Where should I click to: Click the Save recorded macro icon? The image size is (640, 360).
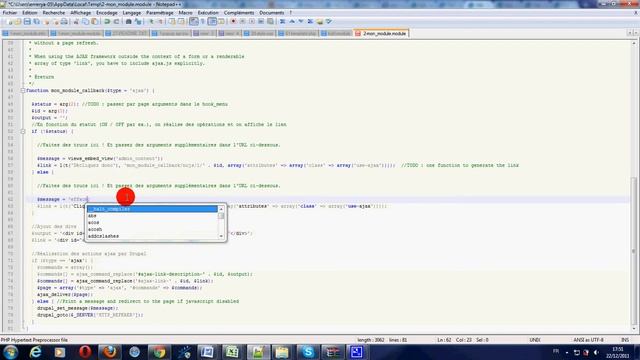(x=270, y=21)
